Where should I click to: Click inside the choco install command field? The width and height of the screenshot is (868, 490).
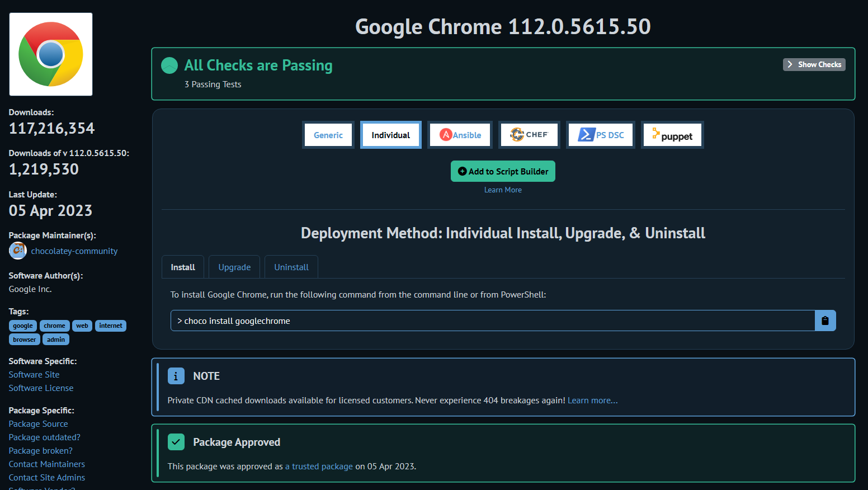tap(492, 320)
